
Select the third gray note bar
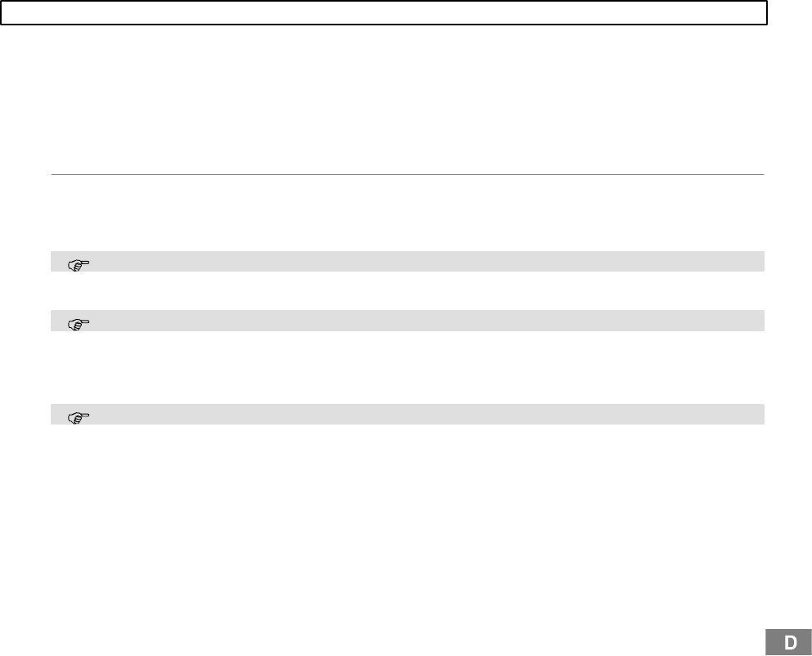[408, 415]
